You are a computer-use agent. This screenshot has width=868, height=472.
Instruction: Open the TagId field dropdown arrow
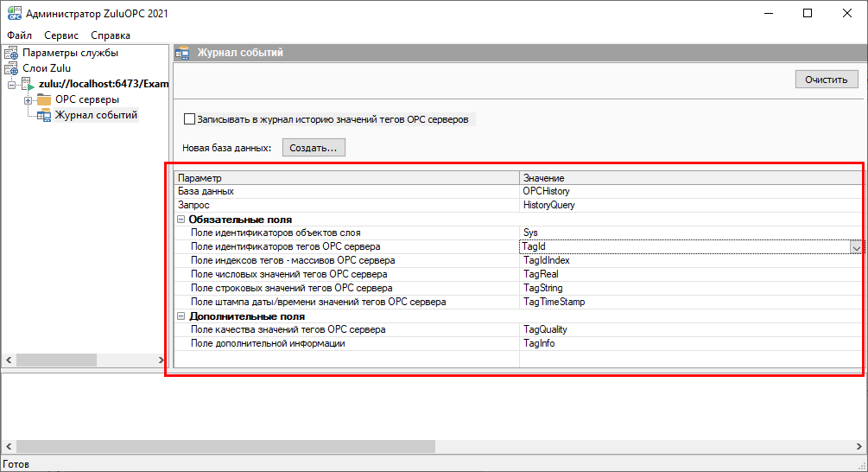(x=856, y=247)
